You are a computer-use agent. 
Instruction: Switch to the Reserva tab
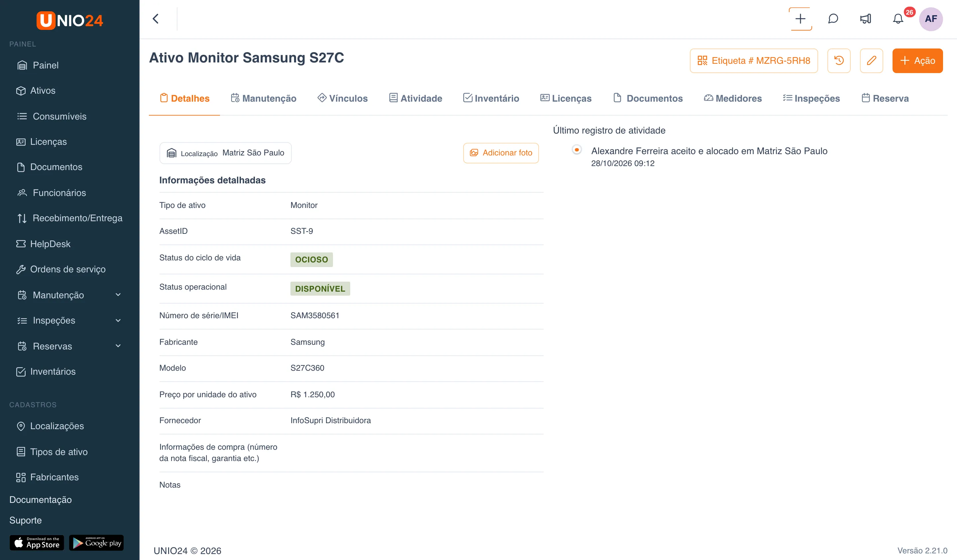point(885,98)
